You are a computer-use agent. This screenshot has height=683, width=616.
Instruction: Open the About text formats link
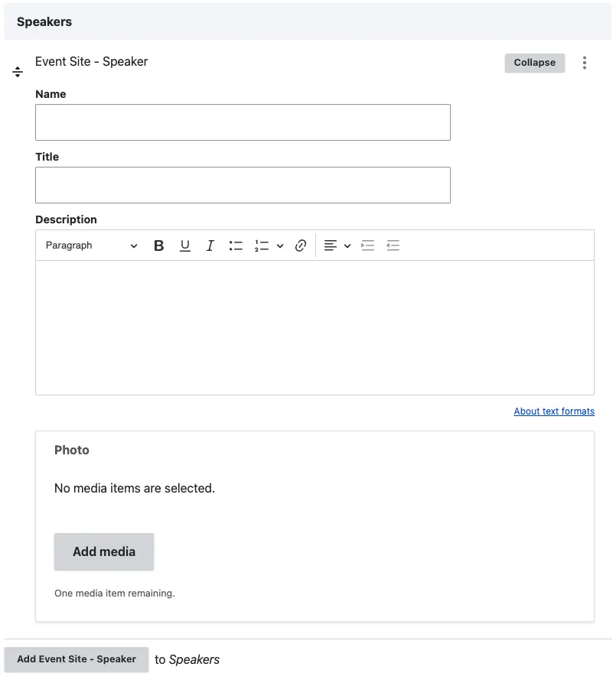click(554, 411)
